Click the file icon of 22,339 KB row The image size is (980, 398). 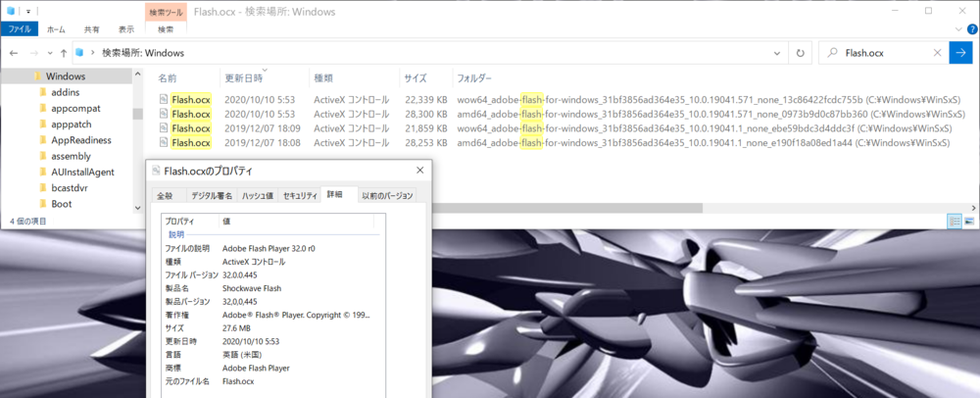[163, 99]
